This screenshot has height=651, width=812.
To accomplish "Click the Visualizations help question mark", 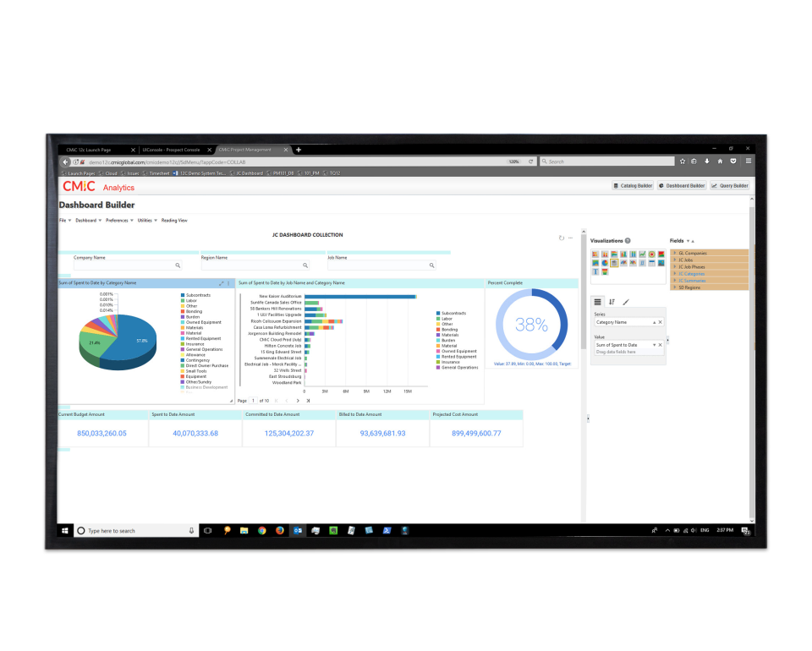I will click(x=628, y=241).
